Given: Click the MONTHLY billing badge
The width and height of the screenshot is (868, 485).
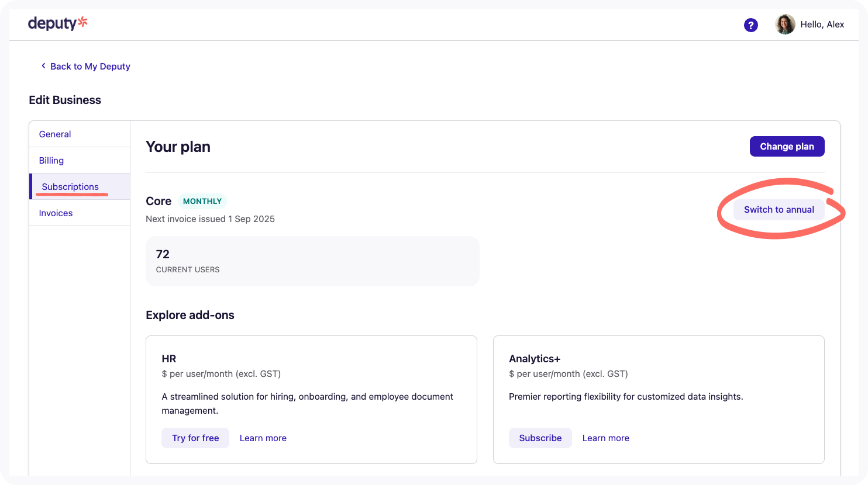Looking at the screenshot, I should 202,202.
